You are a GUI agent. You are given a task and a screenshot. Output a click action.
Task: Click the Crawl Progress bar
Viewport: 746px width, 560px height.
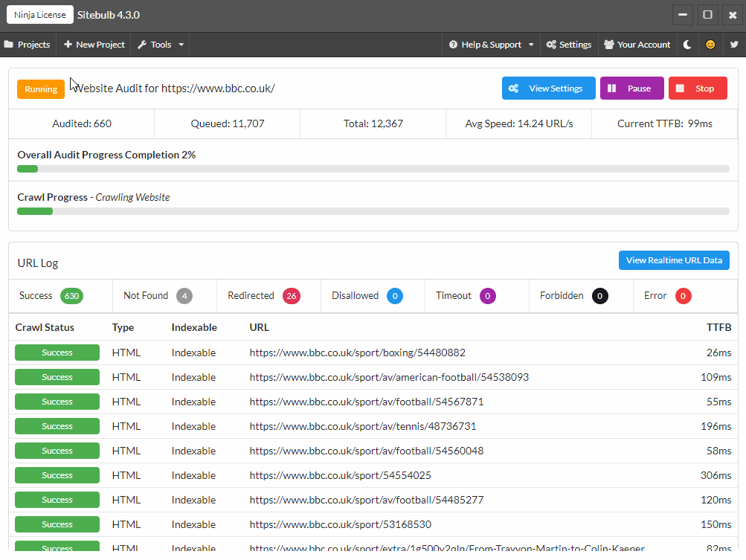373,211
